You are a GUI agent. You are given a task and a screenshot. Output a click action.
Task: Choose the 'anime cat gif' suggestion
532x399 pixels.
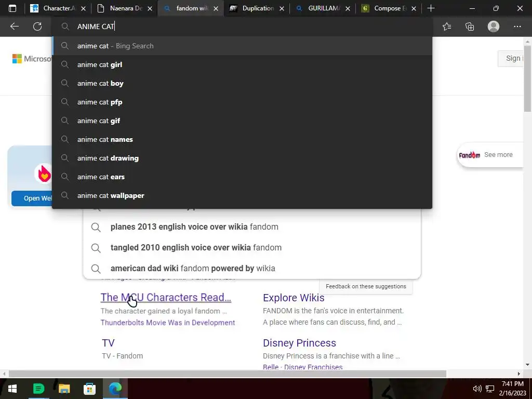click(242, 121)
